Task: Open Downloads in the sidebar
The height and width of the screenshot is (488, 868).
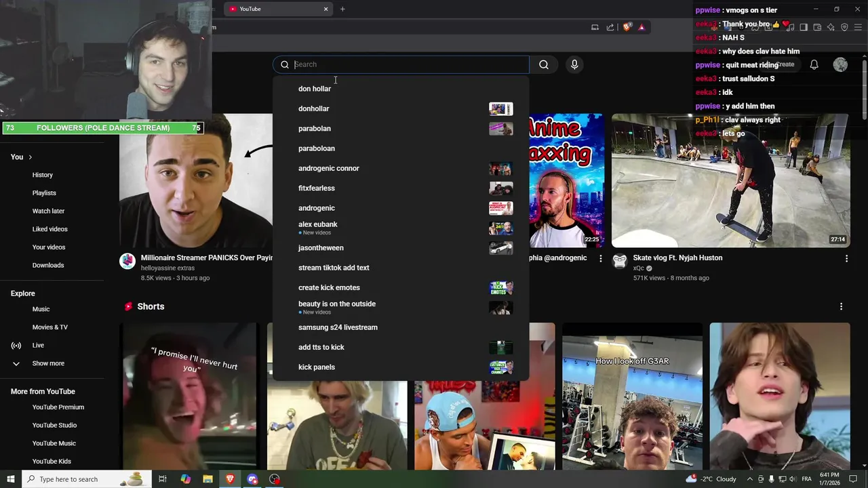Action: click(x=48, y=265)
